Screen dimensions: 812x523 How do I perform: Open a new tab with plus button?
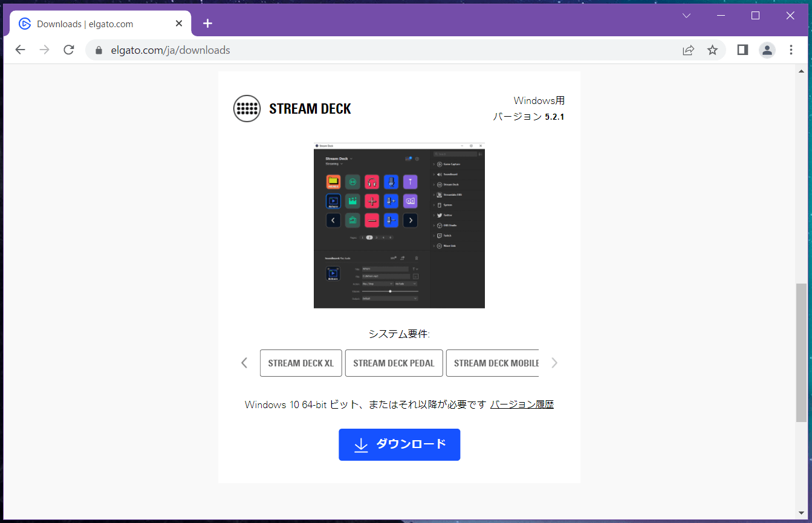coord(207,24)
